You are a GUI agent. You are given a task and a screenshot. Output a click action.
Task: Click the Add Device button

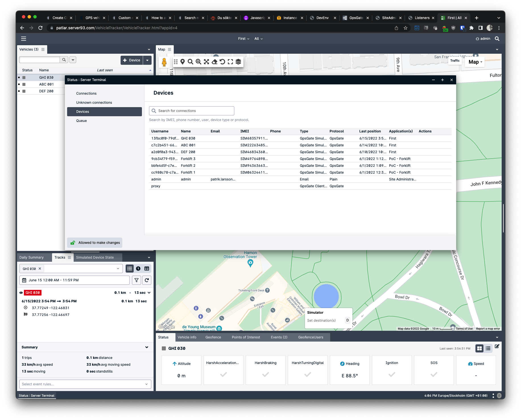coord(132,60)
